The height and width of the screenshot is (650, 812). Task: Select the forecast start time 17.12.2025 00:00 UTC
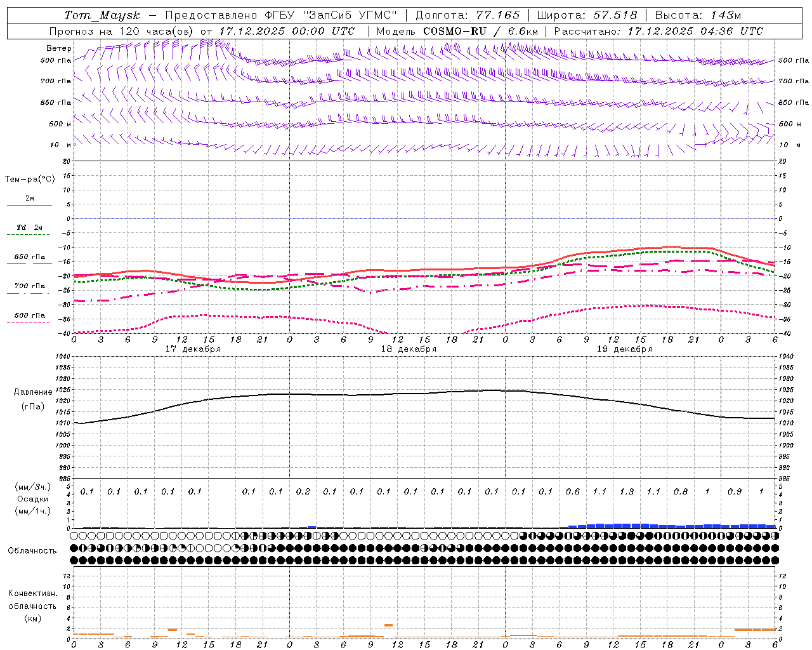click(x=287, y=31)
